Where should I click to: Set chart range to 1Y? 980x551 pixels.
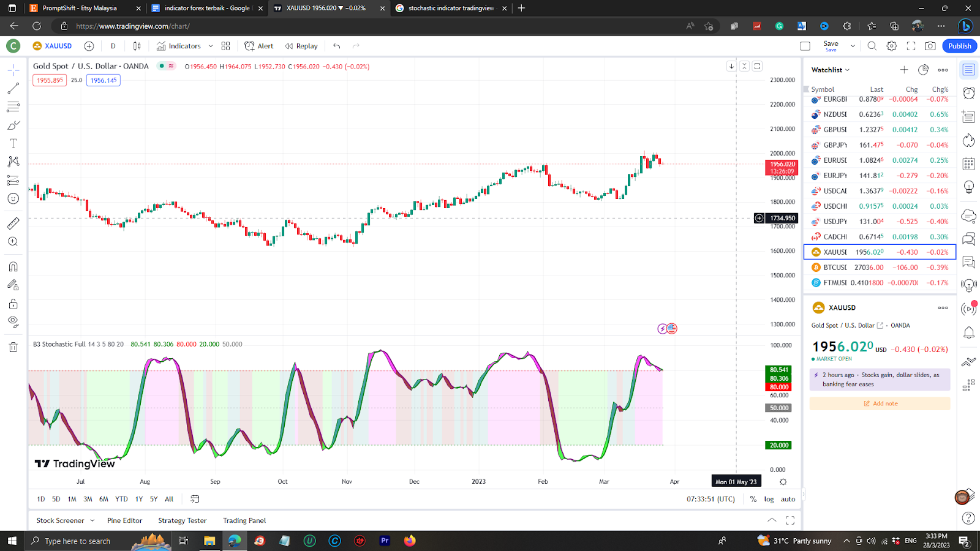click(x=139, y=499)
